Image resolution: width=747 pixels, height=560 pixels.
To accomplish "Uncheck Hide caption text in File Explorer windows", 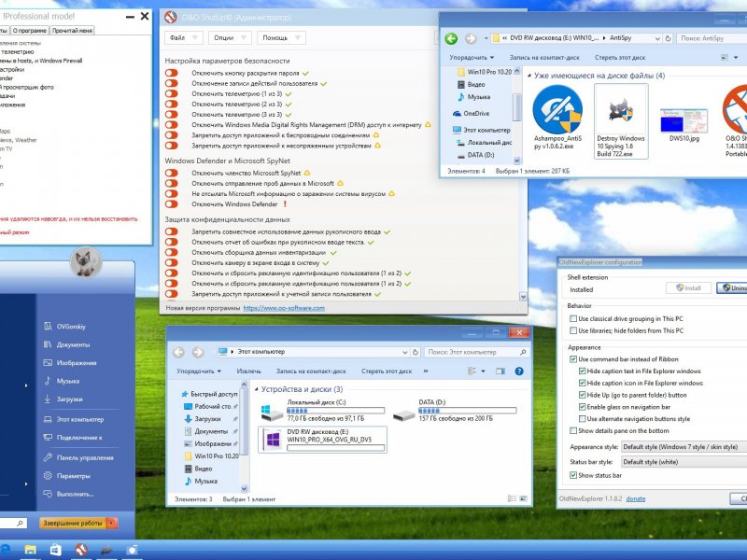I will tap(582, 371).
